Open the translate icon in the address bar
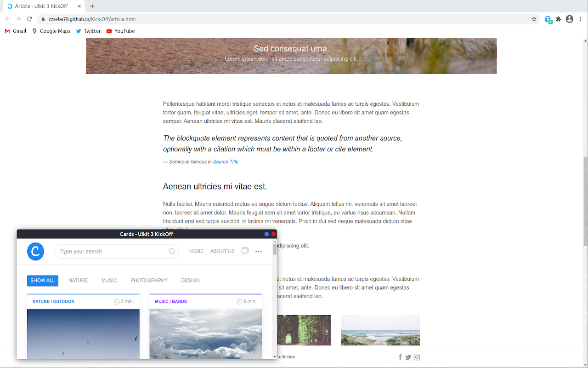The image size is (588, 368). [548, 19]
